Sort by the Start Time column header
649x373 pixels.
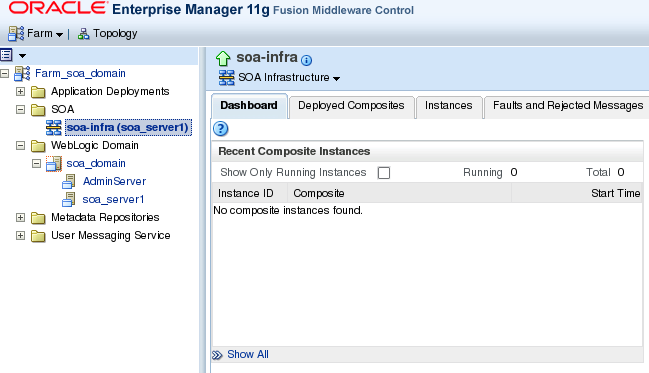click(x=577, y=193)
